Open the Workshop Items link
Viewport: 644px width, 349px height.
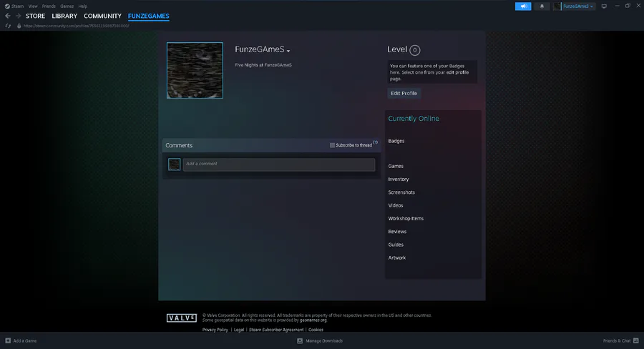tap(406, 218)
